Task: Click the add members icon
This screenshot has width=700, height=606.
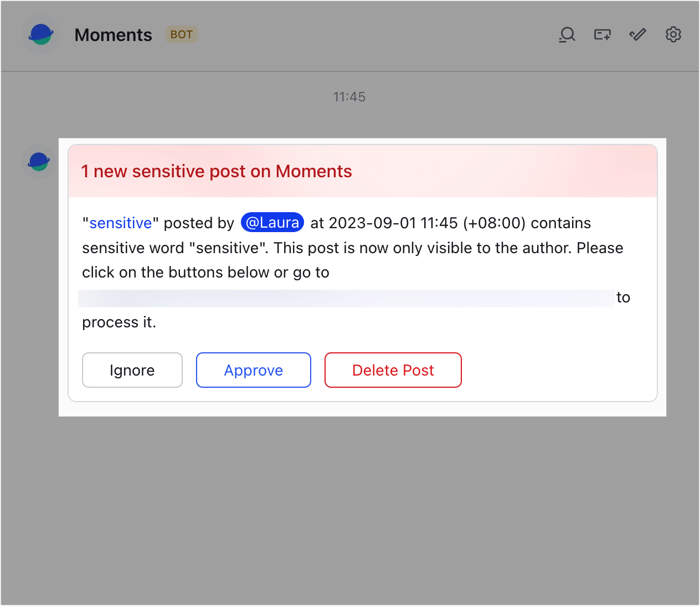Action: (x=602, y=34)
